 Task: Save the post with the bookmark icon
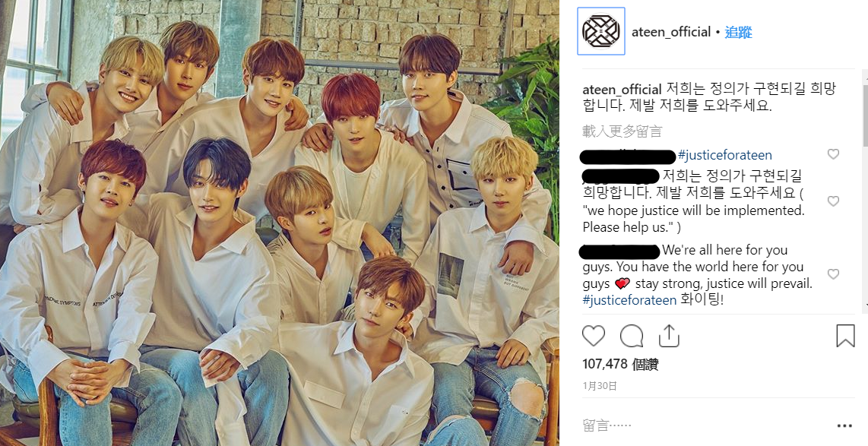(x=845, y=335)
